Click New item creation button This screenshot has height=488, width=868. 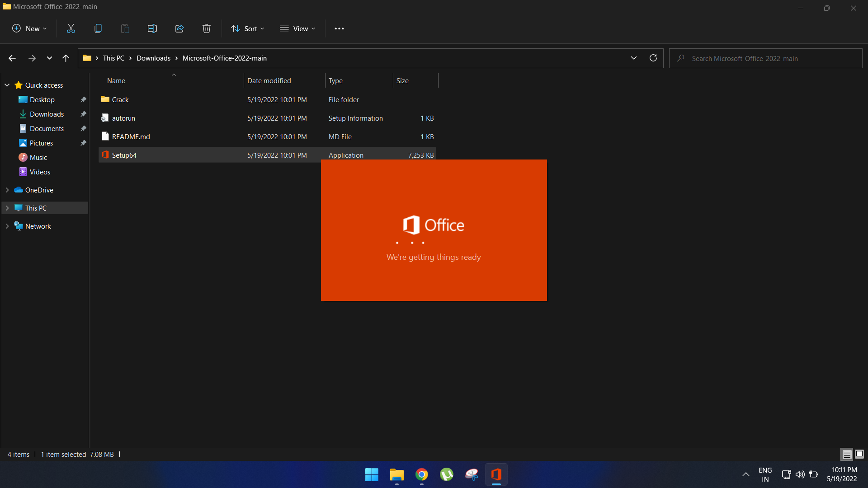(x=30, y=28)
